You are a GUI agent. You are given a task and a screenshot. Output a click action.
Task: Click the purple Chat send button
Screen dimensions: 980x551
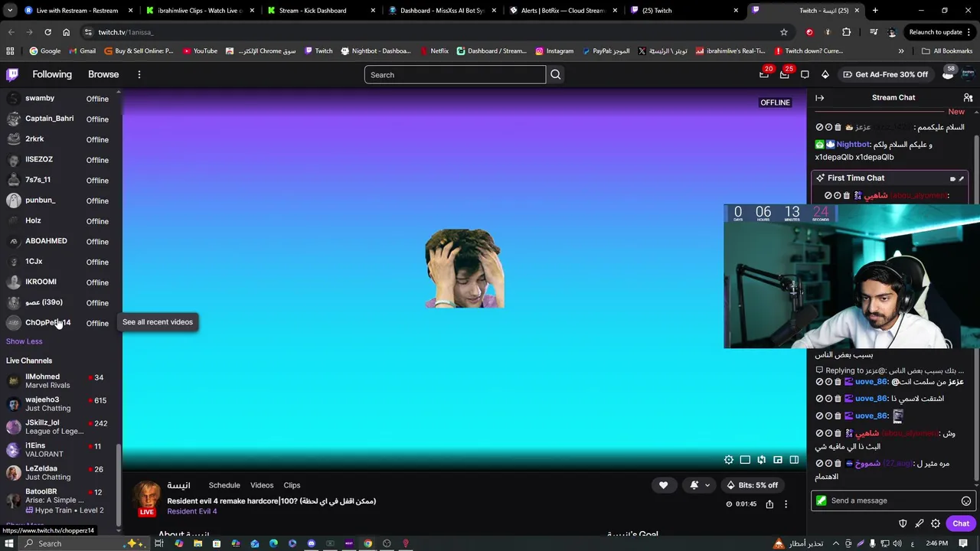(x=961, y=523)
